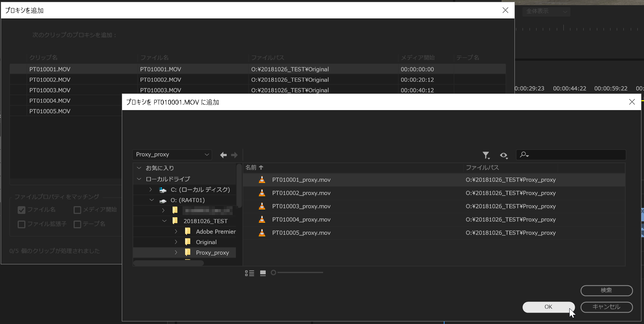The width and height of the screenshot is (644, 324).
Task: Switch to thumbnail view icon
Action: (263, 273)
